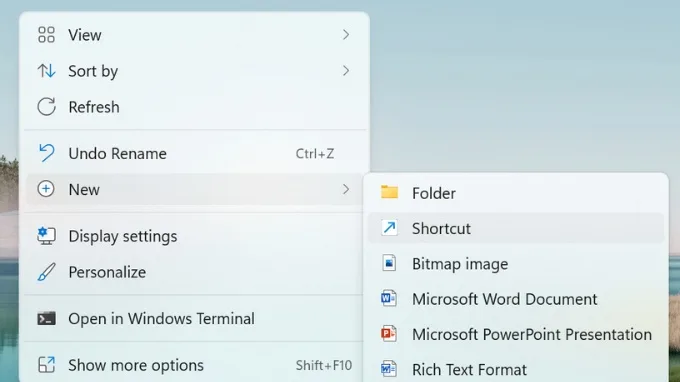The width and height of the screenshot is (680, 382).
Task: Expand the New submenu chevron
Action: pos(346,189)
